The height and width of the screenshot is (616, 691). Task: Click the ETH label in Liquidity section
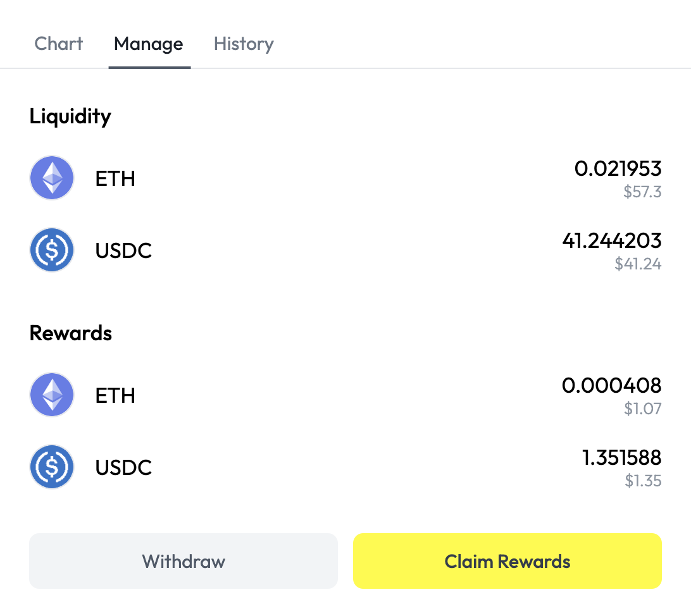pos(115,179)
